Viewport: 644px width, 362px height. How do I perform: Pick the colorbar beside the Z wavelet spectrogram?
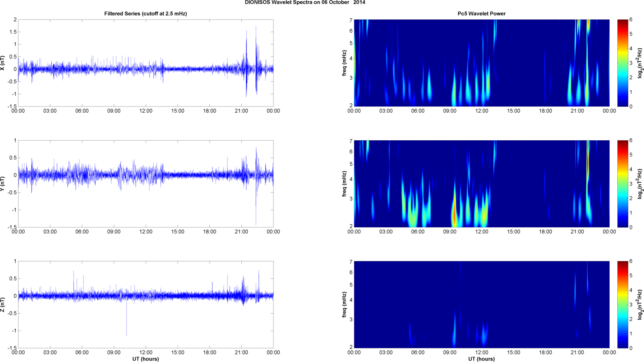click(622, 305)
